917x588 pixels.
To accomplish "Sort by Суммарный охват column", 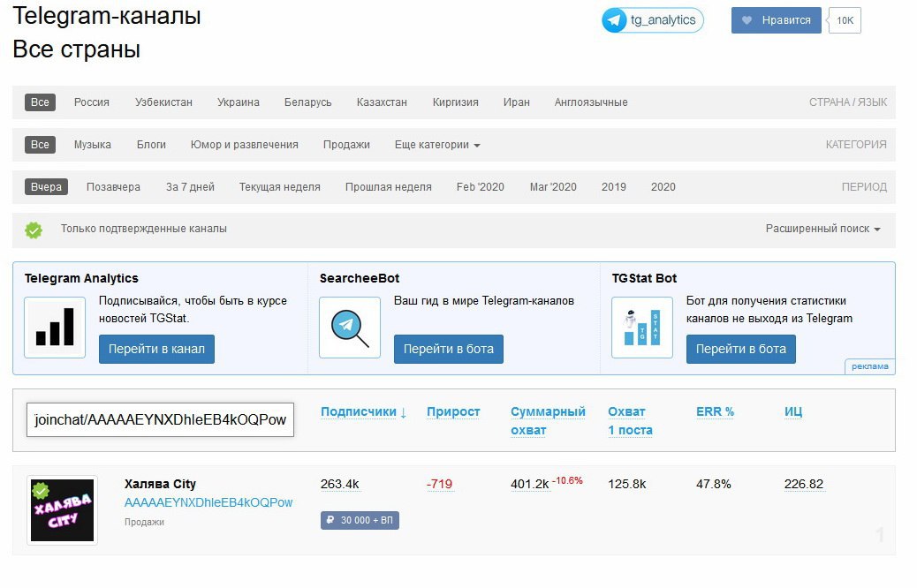I will pyautogui.click(x=548, y=421).
